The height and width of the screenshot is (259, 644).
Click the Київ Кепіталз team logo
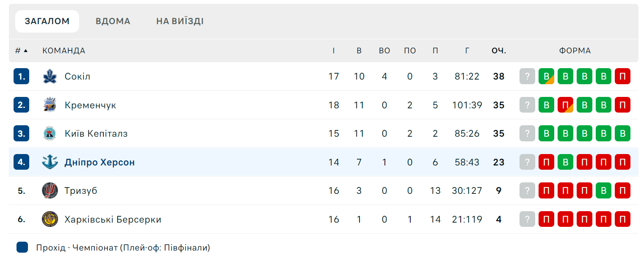50,134
